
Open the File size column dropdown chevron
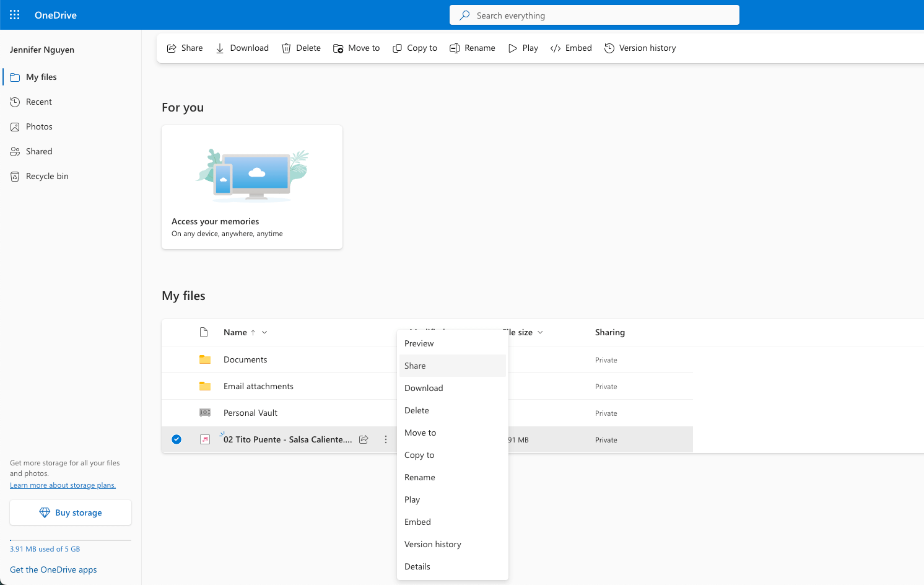tap(540, 332)
